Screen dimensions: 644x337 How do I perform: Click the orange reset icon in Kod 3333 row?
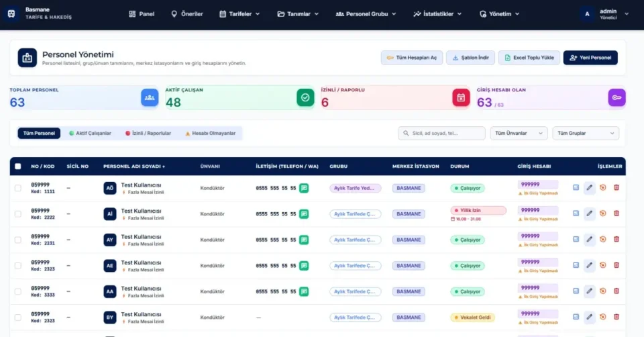[x=603, y=291]
